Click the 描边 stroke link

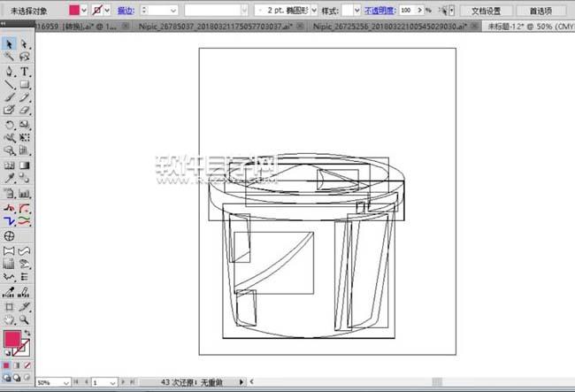(126, 11)
